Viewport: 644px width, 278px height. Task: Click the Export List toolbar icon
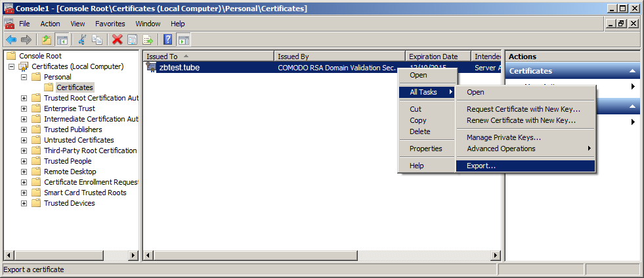(148, 39)
